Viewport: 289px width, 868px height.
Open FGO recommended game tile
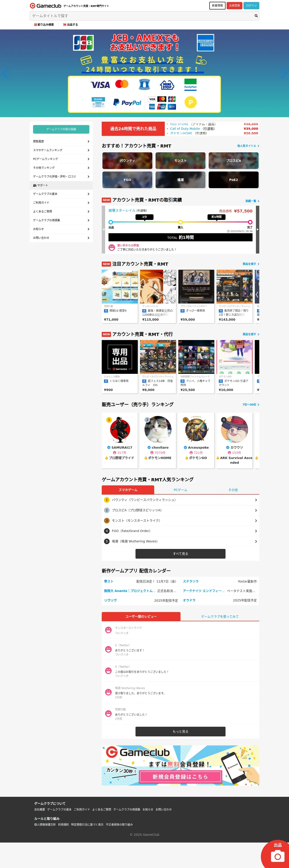pos(128,180)
